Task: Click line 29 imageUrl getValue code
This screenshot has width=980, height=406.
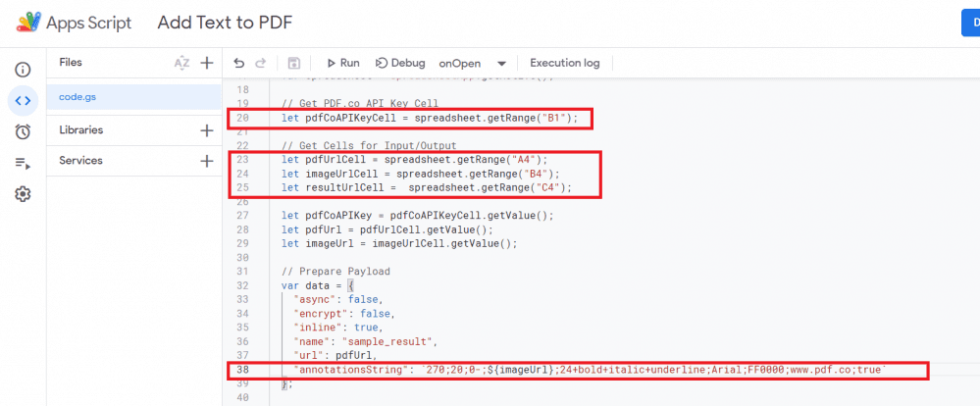Action: 399,243
